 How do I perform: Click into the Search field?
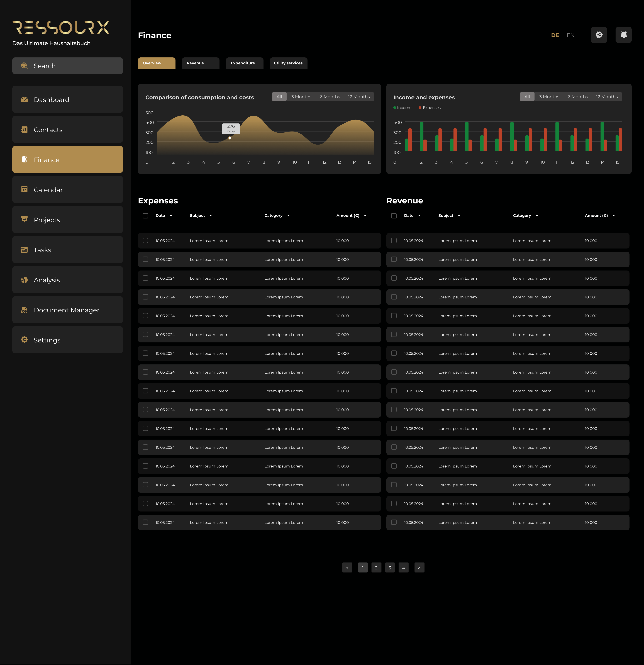67,65
